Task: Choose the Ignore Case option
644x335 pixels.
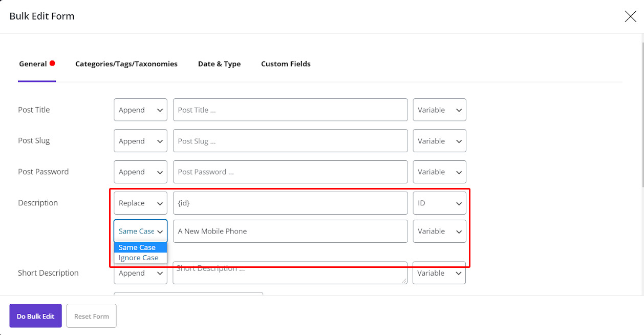Action: click(x=140, y=258)
